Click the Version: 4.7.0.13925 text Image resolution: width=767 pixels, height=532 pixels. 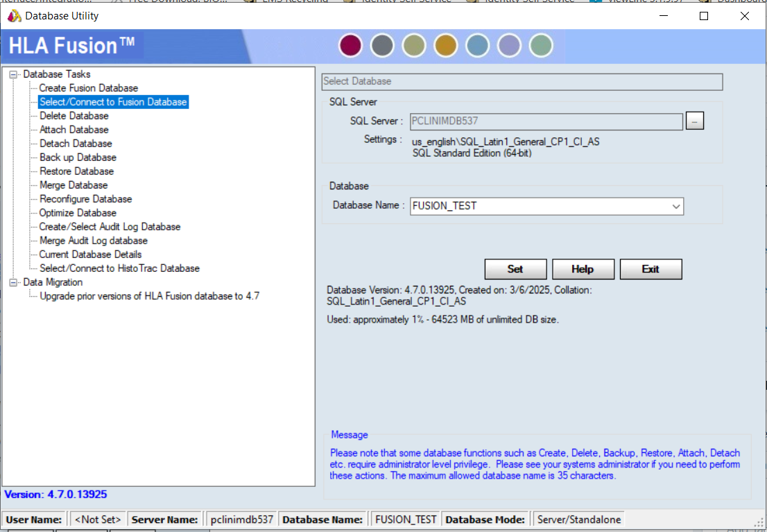55,495
